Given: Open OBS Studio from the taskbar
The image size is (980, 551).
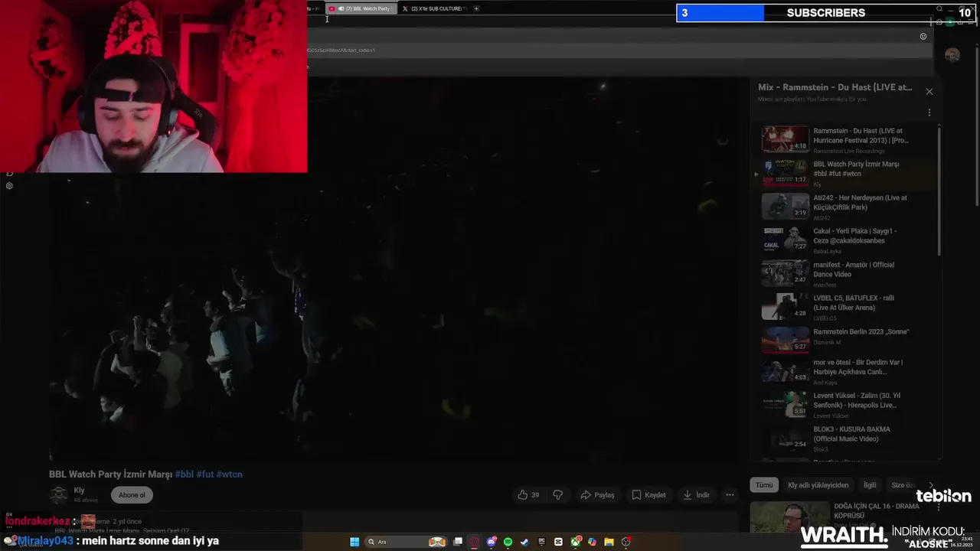Looking at the screenshot, I should [626, 542].
